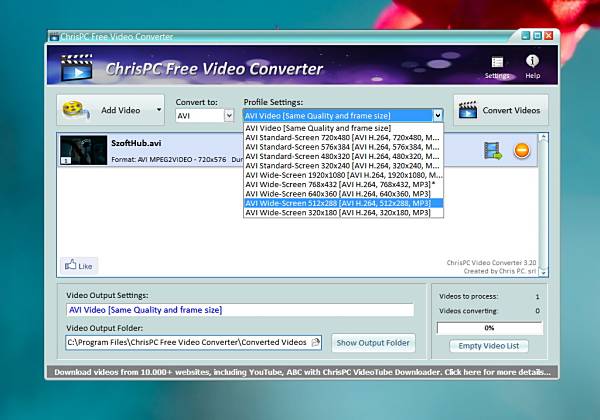Click the Convert Videos button

coord(501,110)
